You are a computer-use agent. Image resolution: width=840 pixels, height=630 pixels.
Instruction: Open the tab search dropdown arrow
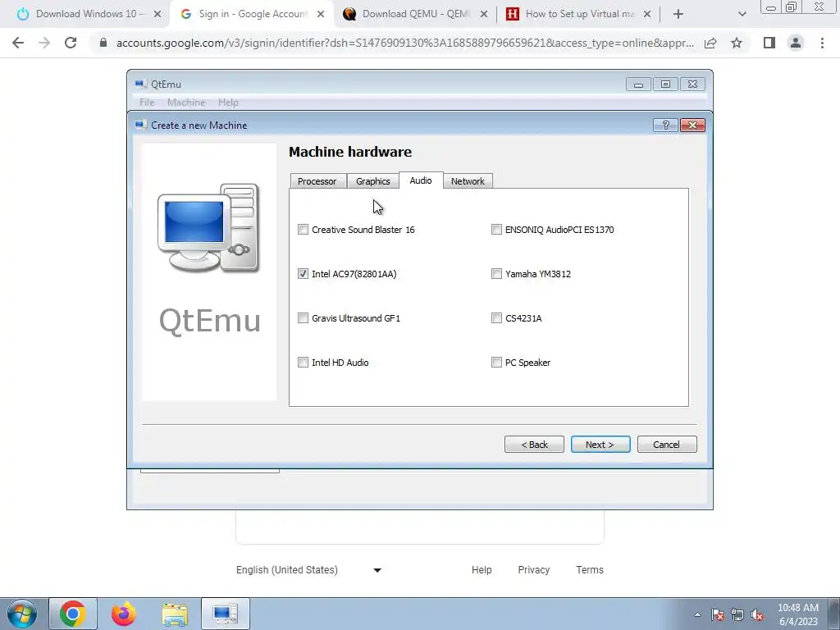click(x=742, y=15)
